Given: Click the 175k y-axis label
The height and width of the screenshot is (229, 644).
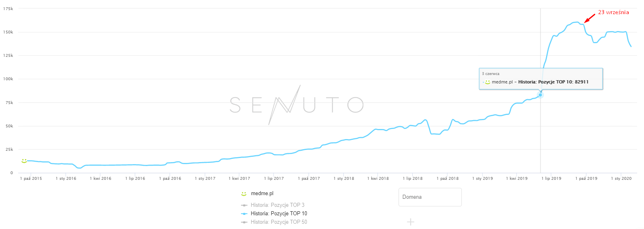Looking at the screenshot, I should [8, 8].
